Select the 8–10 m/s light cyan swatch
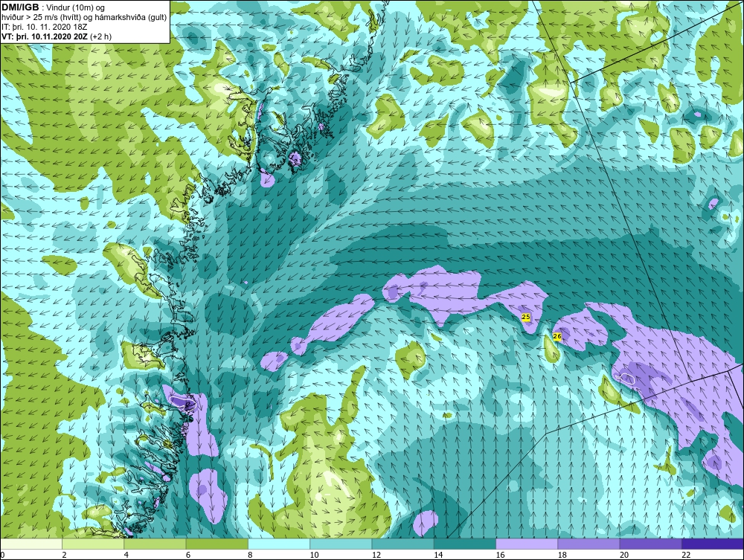This screenshot has width=744, height=560. [x=279, y=544]
